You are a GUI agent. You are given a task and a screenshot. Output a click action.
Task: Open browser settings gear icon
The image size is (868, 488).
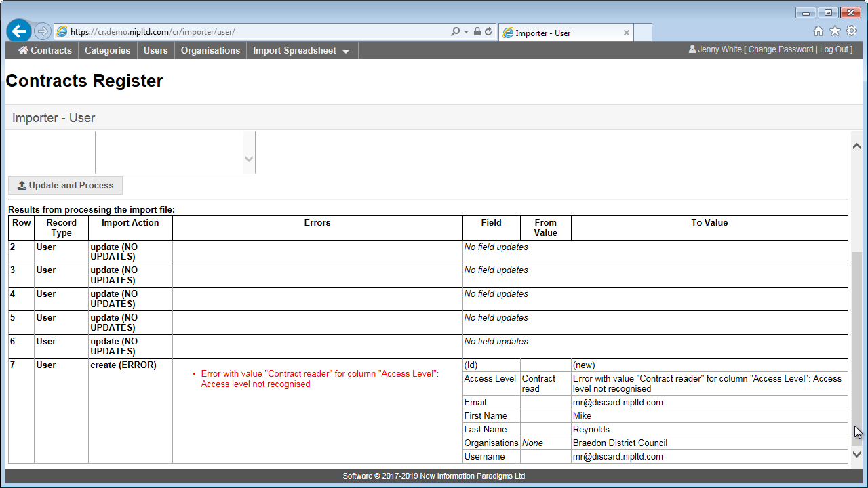coord(852,31)
